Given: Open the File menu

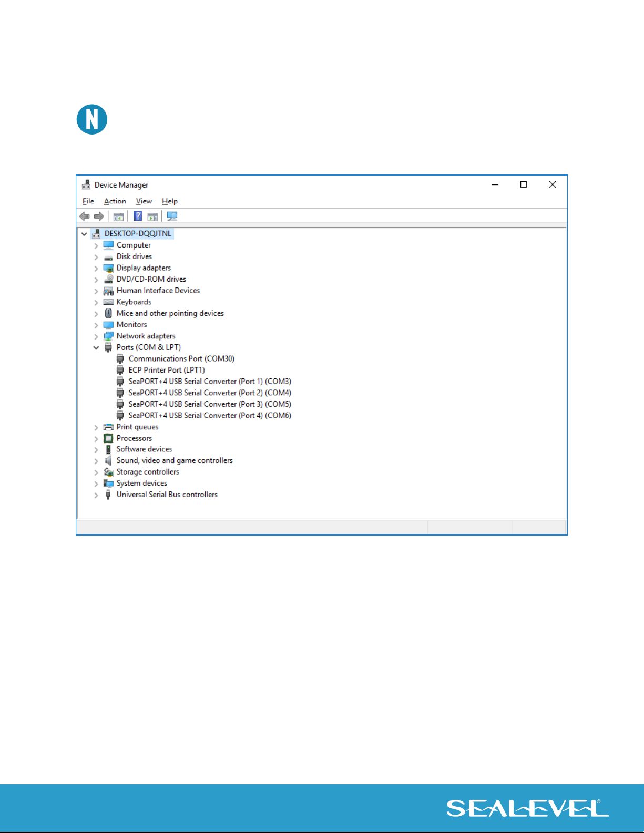Looking at the screenshot, I should (x=88, y=201).
